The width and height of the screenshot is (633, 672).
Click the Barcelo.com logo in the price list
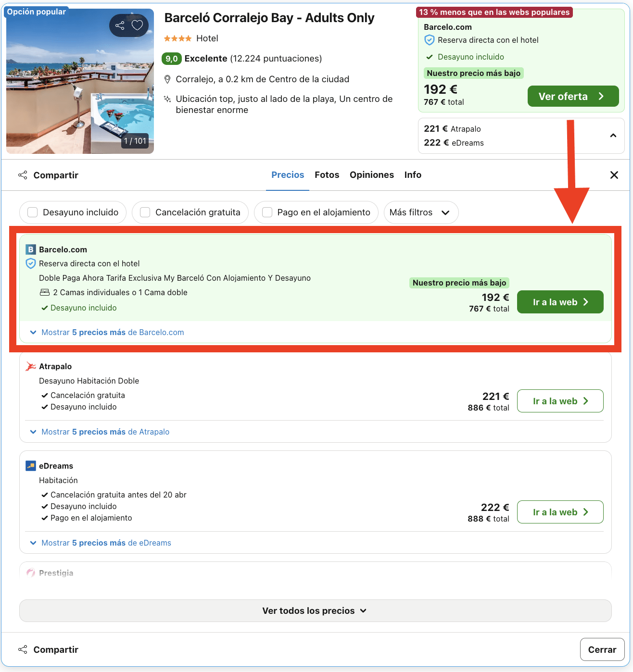pyautogui.click(x=30, y=249)
